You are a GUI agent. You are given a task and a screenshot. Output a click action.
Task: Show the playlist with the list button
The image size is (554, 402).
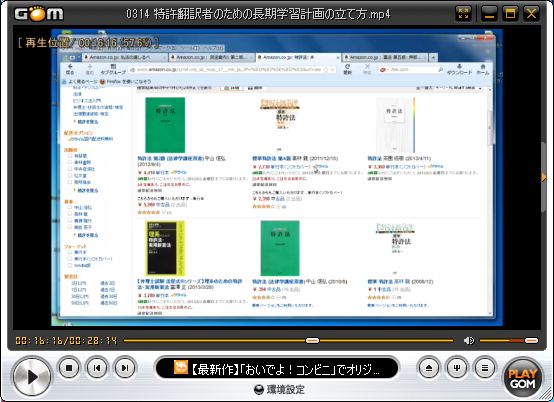click(485, 368)
